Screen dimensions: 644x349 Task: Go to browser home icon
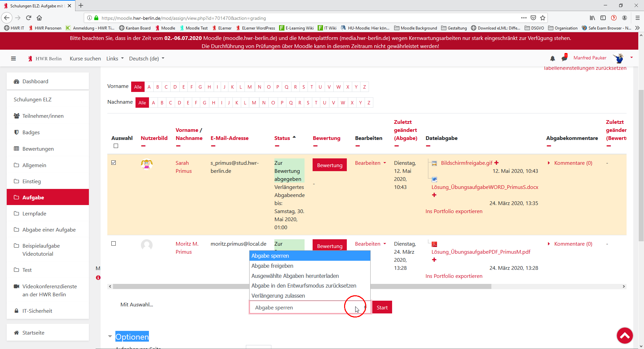pyautogui.click(x=39, y=18)
